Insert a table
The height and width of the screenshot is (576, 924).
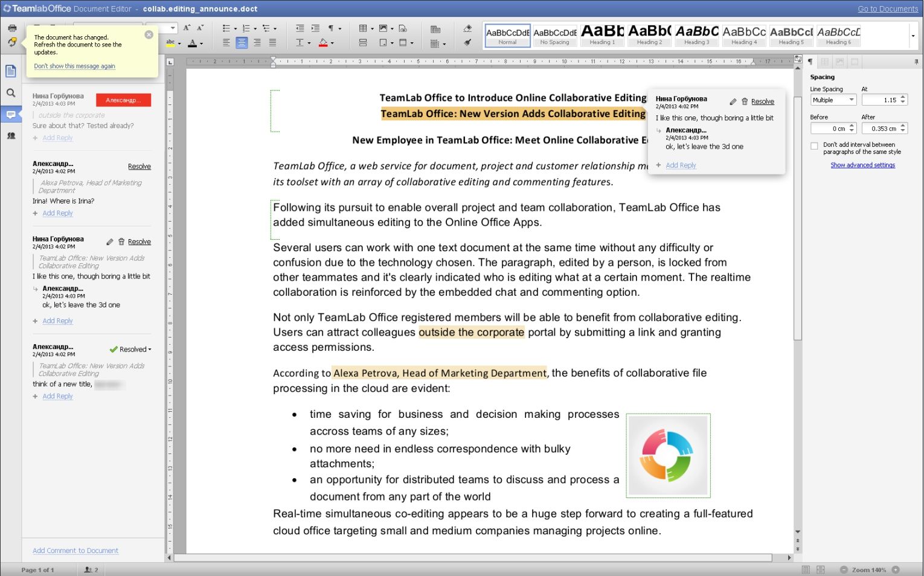click(x=363, y=28)
